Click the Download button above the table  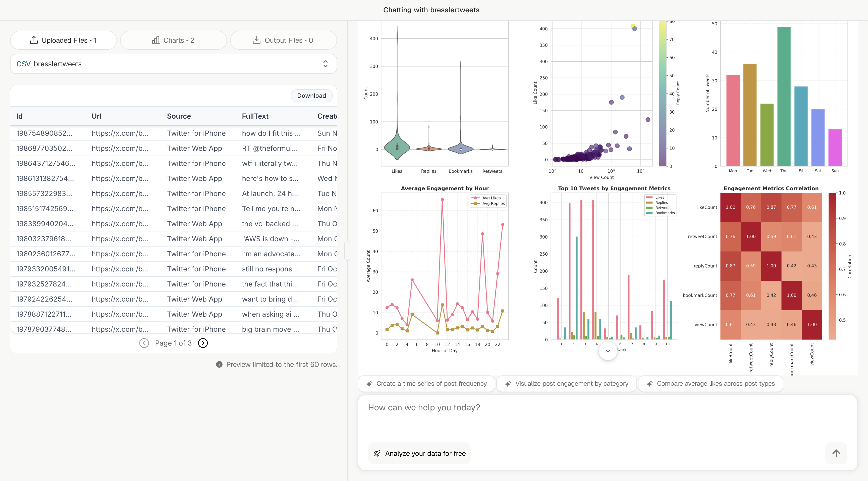pyautogui.click(x=311, y=95)
